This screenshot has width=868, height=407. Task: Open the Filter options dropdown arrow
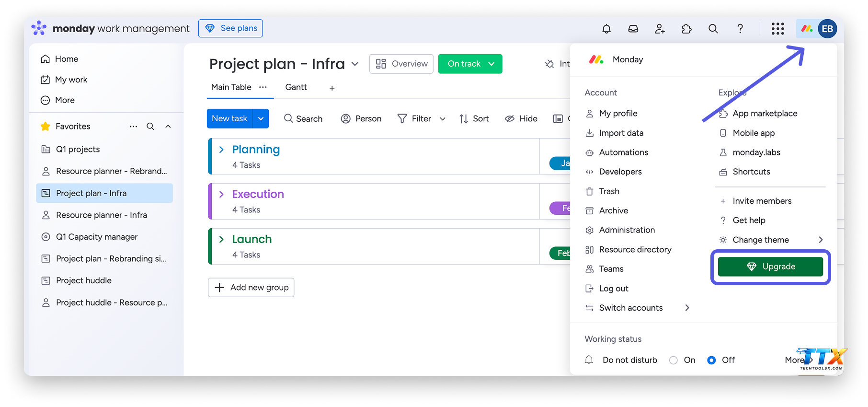[443, 119]
